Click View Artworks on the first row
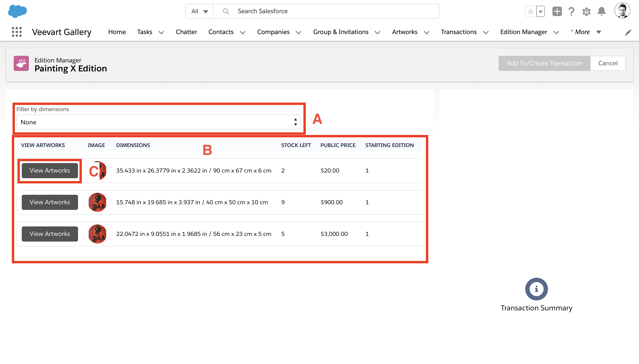 click(49, 170)
